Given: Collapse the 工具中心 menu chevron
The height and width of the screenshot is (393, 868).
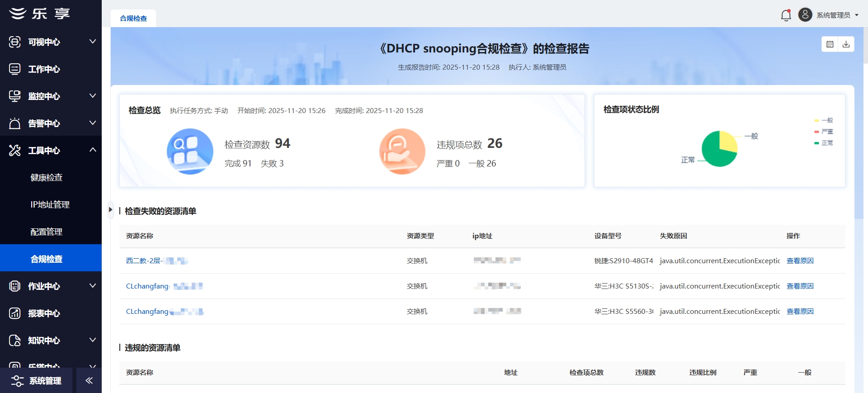Looking at the screenshot, I should [x=93, y=150].
